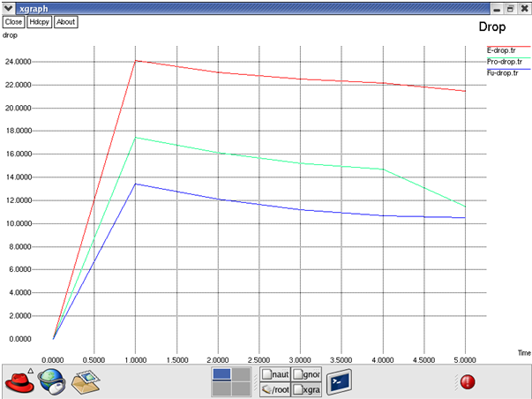
Task: Click the 3.5000 x-axis label
Action: [341, 360]
